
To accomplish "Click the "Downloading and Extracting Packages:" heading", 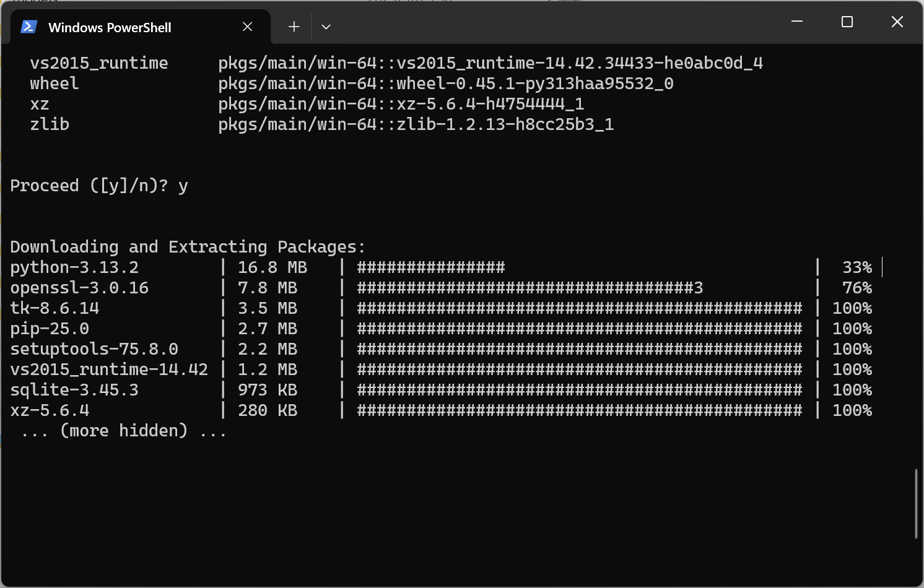I will (188, 247).
